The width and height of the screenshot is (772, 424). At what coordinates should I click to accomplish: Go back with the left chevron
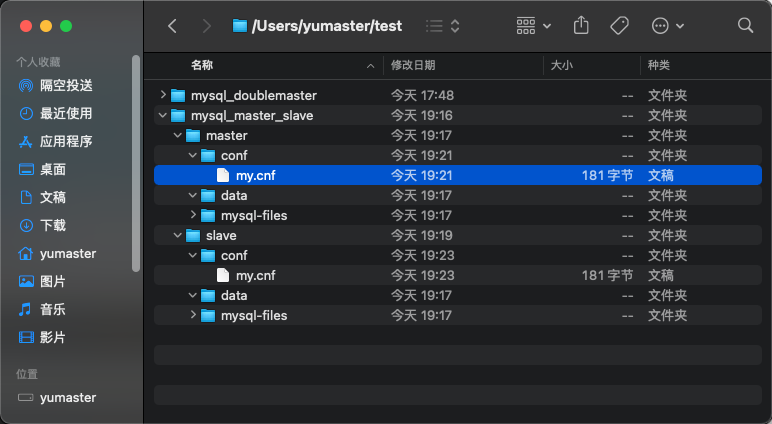pyautogui.click(x=173, y=26)
